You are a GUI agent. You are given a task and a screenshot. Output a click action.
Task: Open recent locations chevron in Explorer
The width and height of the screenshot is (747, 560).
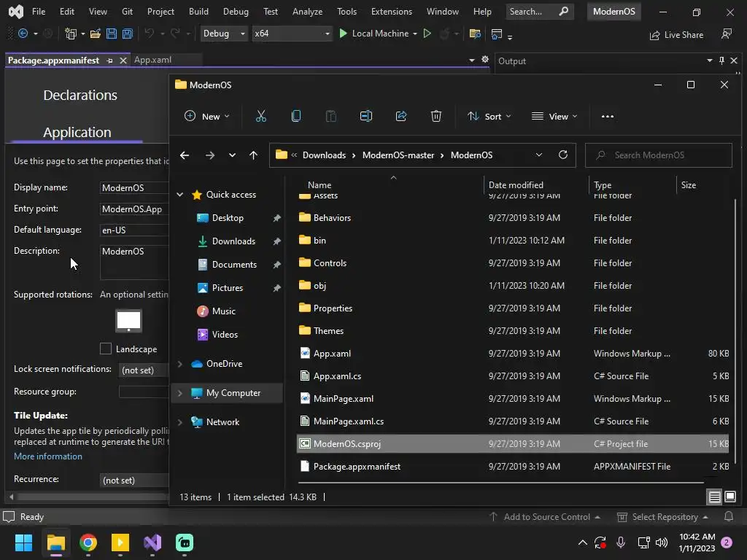pyautogui.click(x=232, y=155)
